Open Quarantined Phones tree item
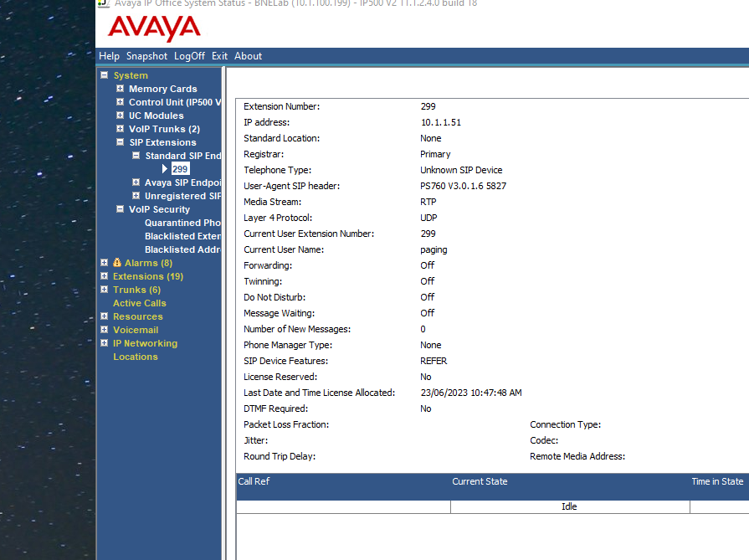The image size is (749, 560). coord(182,223)
